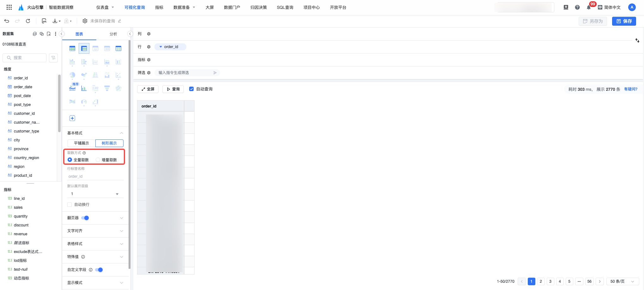Viewport: 644px width, 290px height.
Task: Select the sankey chart type icon
Action: tap(72, 102)
